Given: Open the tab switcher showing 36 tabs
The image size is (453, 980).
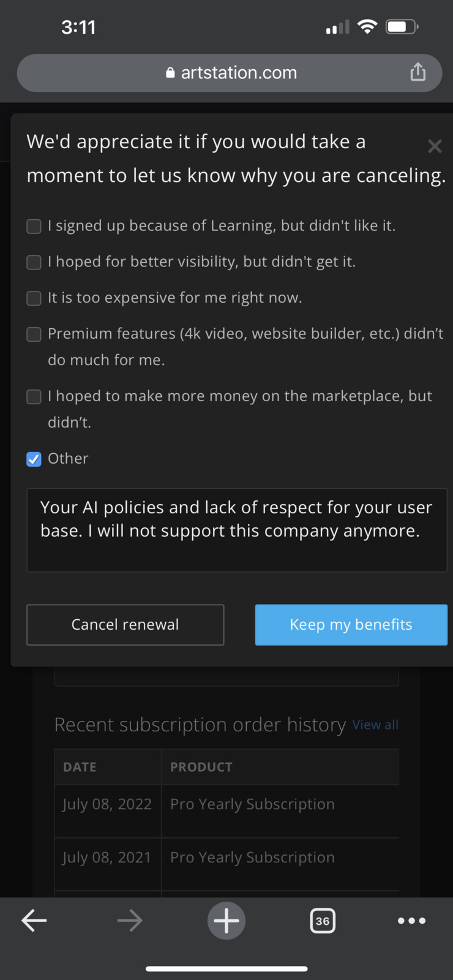Looking at the screenshot, I should [323, 921].
